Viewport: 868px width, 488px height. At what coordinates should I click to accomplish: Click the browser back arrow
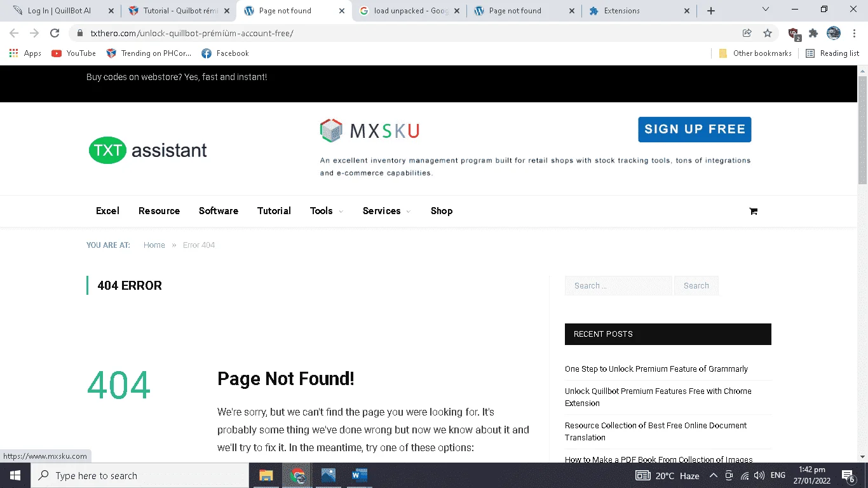(x=14, y=33)
